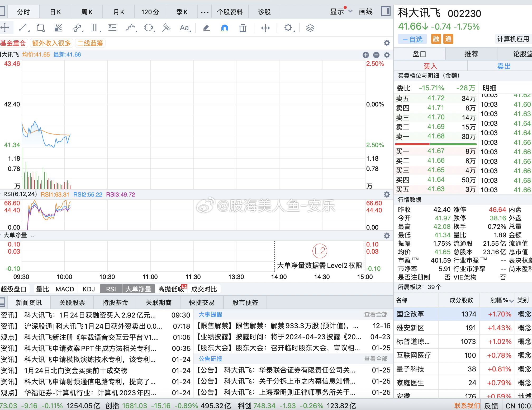532x410 pixels.
Task: Click the trash delete drawings icon
Action: pos(243,27)
